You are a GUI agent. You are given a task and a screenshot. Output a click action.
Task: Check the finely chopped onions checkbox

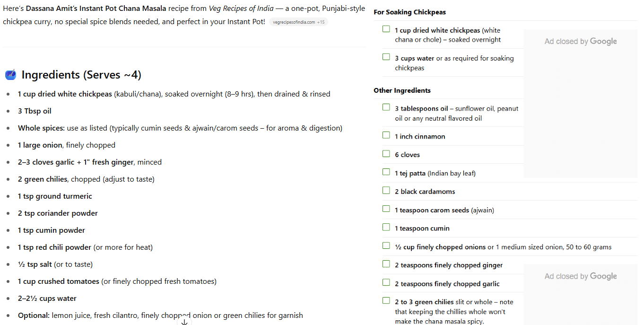pyautogui.click(x=386, y=246)
